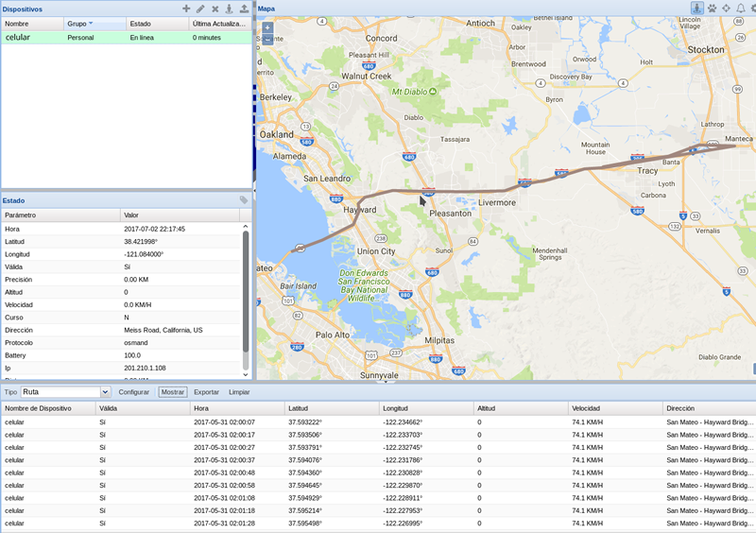Collapse the bottom report panel splitter arrow

[386, 382]
